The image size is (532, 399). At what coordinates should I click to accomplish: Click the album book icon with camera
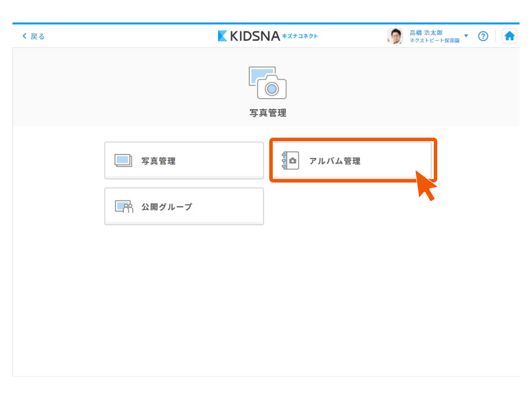tap(290, 161)
